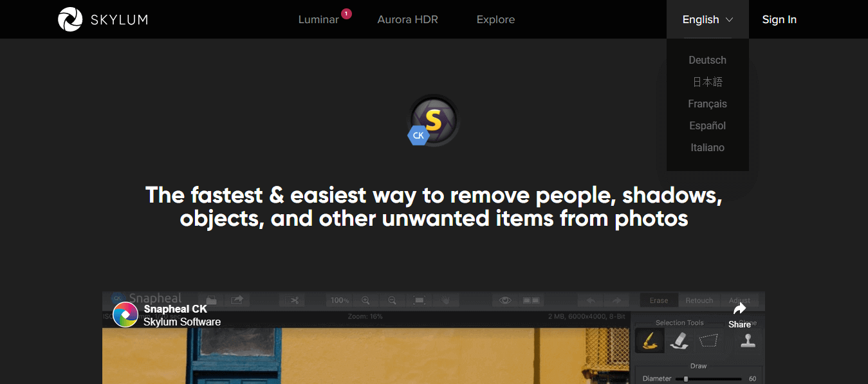Collapse the English language dropdown

click(708, 19)
